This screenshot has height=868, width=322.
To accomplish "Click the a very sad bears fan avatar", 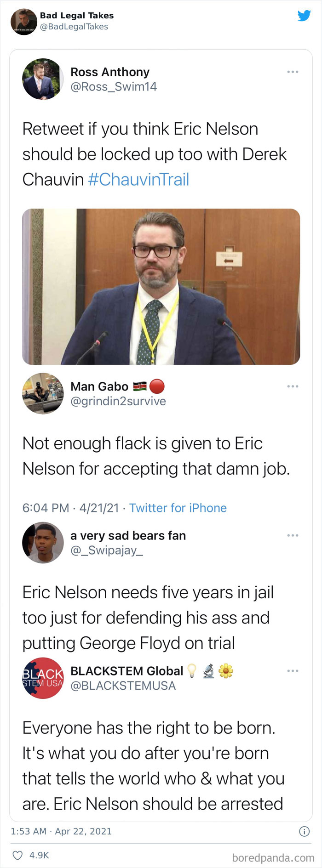I will click(x=42, y=543).
